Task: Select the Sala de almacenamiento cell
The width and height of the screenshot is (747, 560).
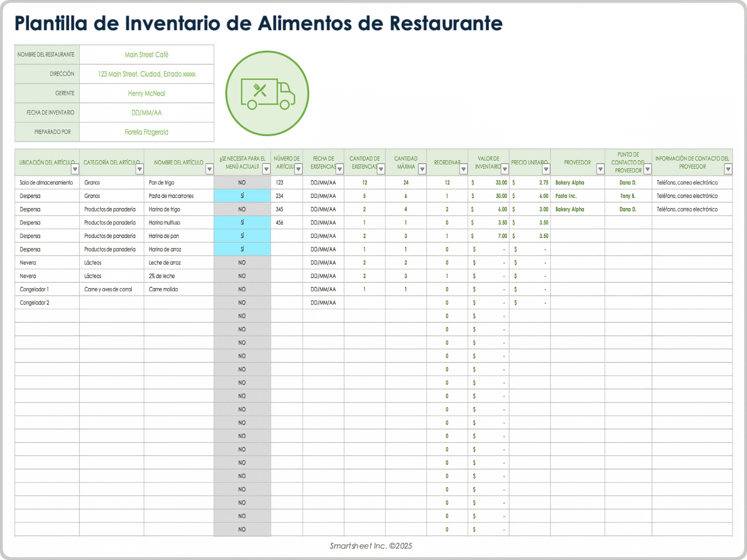Action: [47, 183]
